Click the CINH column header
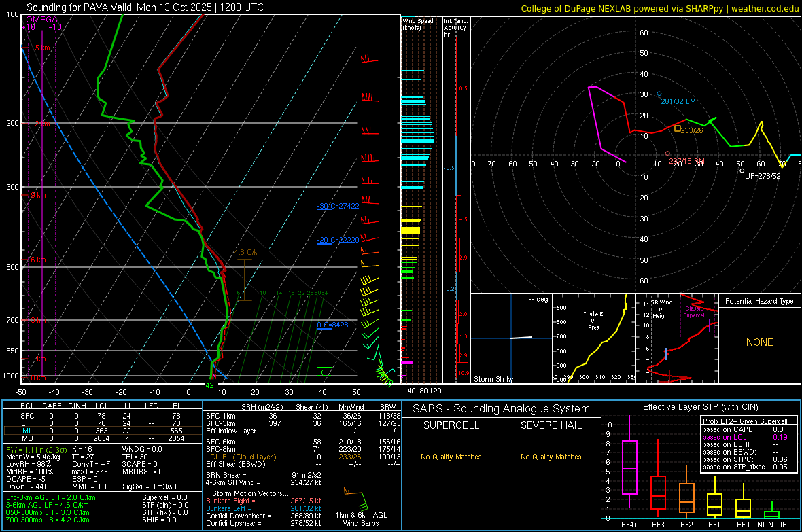This screenshot has width=802, height=532. 77,406
